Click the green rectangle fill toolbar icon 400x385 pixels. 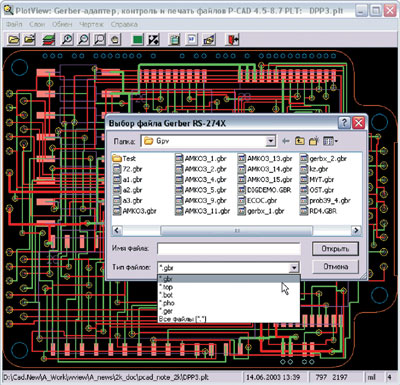click(x=137, y=39)
